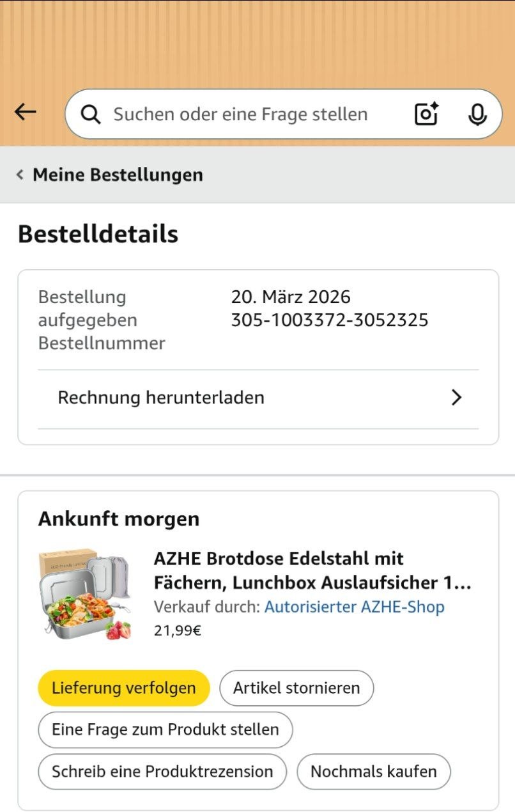
Task: Click the small chevron before Meine Bestellungen
Action: pos(20,175)
